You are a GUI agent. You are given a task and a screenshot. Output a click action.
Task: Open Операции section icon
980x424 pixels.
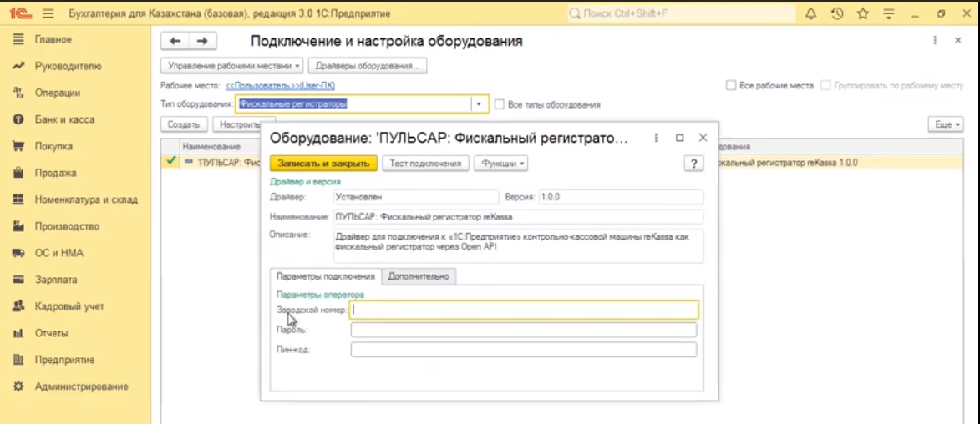[18, 93]
